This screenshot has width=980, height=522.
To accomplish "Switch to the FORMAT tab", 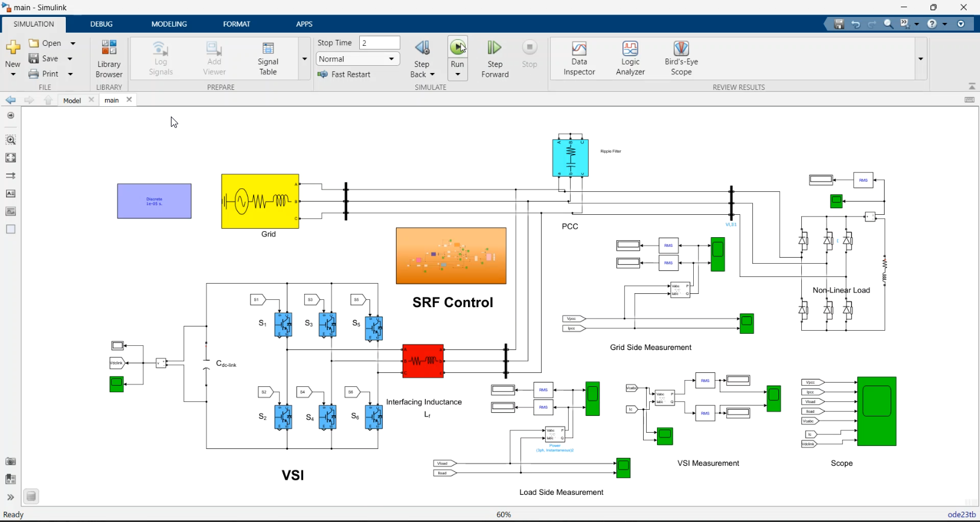I will pos(237,24).
